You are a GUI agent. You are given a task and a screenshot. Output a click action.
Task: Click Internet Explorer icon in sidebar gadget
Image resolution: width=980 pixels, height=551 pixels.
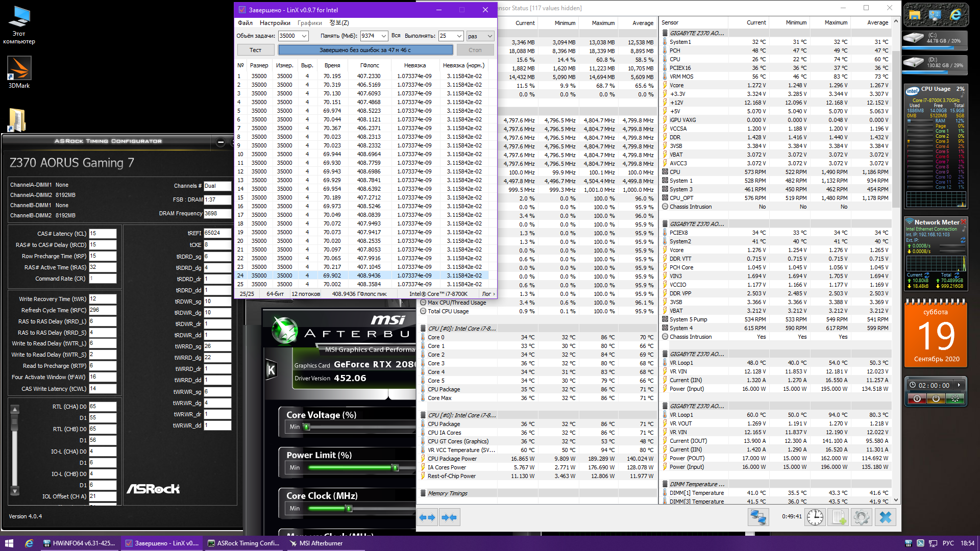click(x=955, y=16)
